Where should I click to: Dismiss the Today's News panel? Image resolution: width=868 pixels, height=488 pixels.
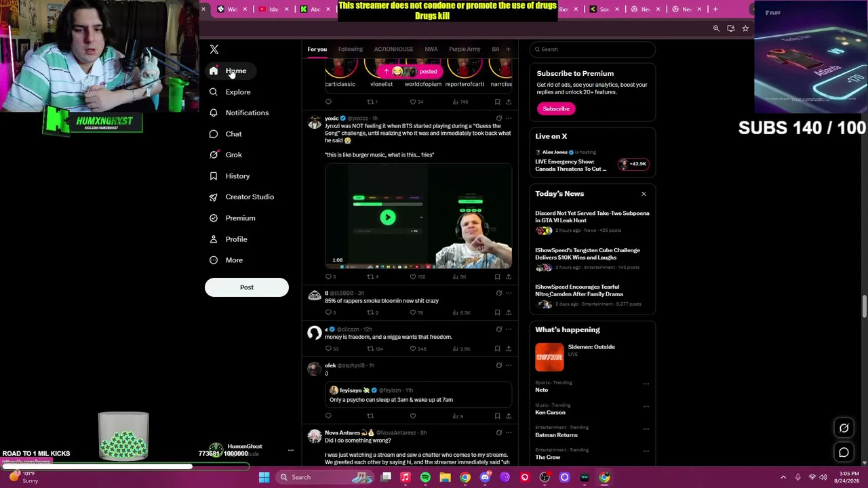[x=644, y=195]
